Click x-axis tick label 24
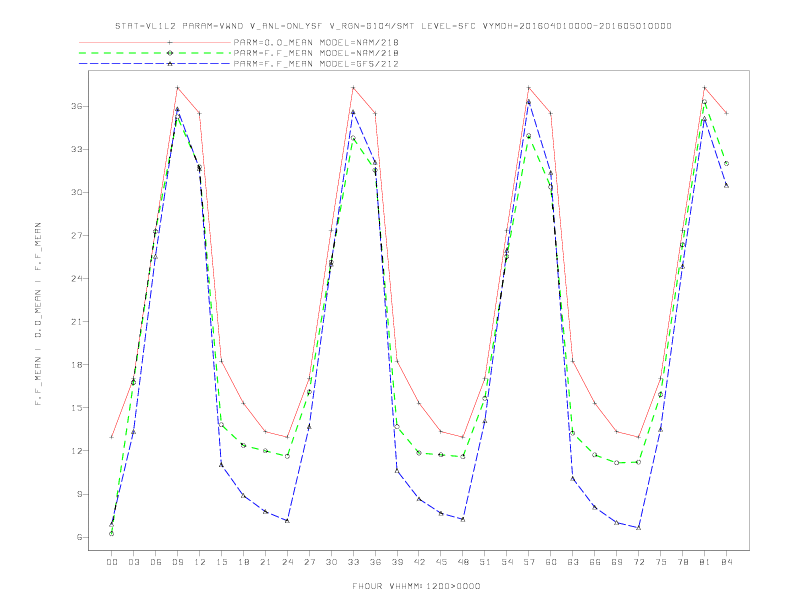 point(287,562)
